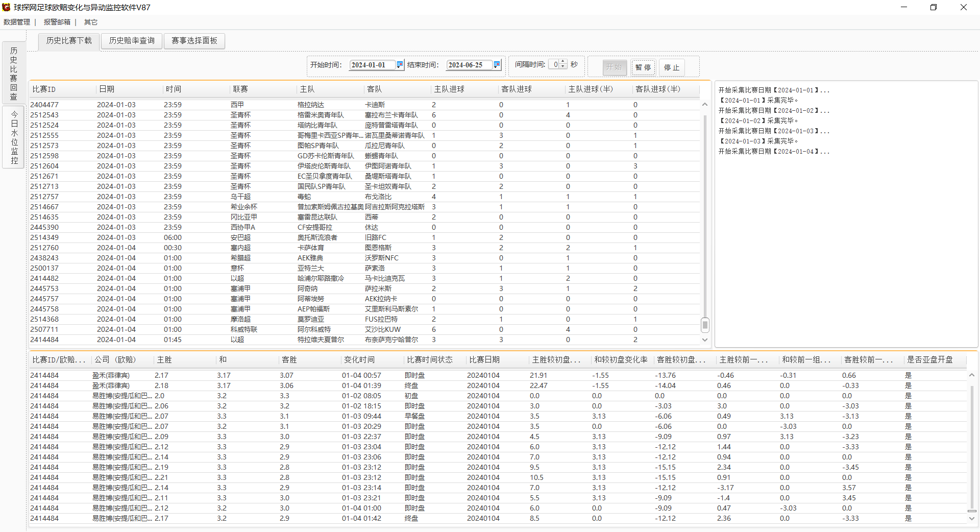
Task: Click log line 开始采集比赛日期【2024-01-04】
Action: pyautogui.click(x=774, y=151)
